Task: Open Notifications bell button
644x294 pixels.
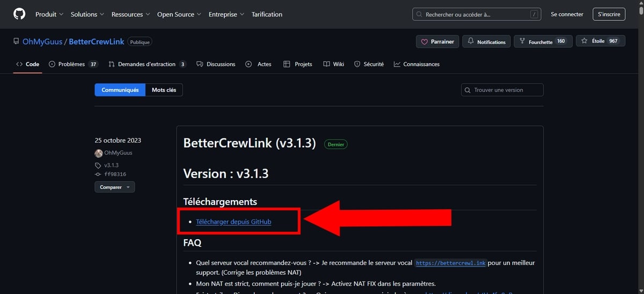Action: [x=486, y=41]
